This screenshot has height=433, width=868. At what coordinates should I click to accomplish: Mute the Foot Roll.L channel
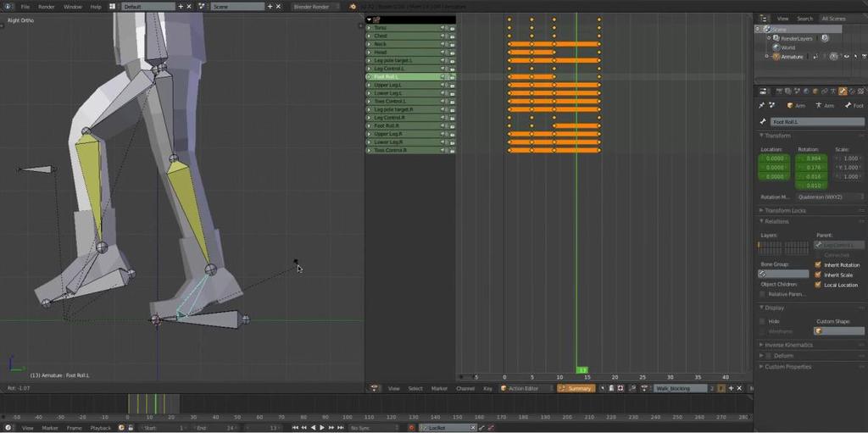(x=443, y=77)
